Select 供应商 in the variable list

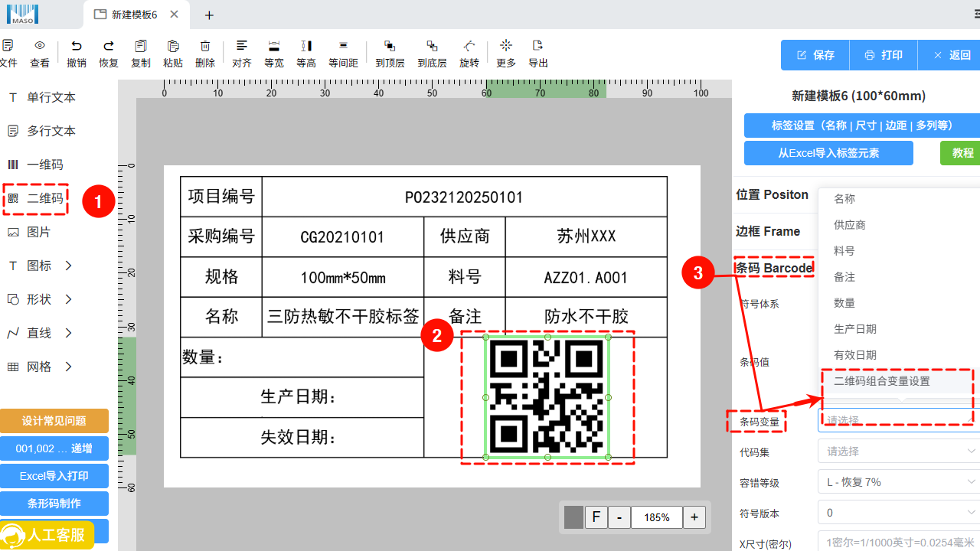click(x=899, y=225)
